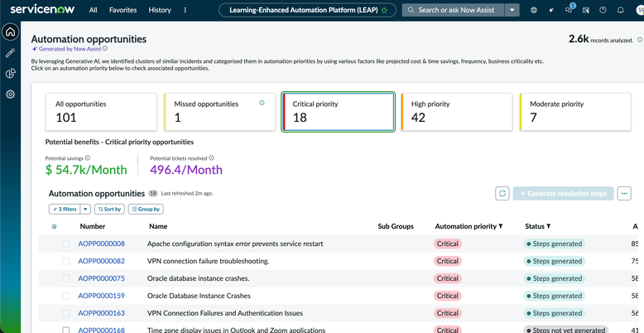Select checkbox for AOPP0000075
The width and height of the screenshot is (644, 333).
point(66,278)
